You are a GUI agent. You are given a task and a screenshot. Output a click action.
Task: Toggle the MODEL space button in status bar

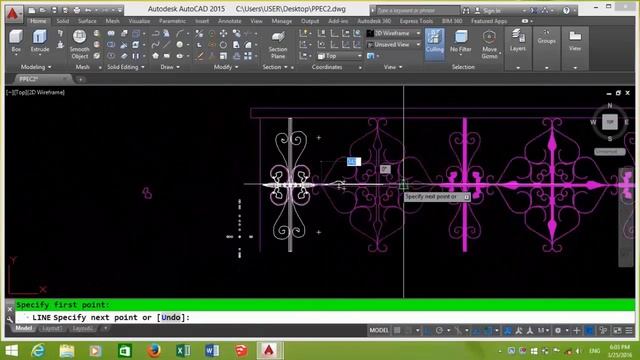click(379, 330)
